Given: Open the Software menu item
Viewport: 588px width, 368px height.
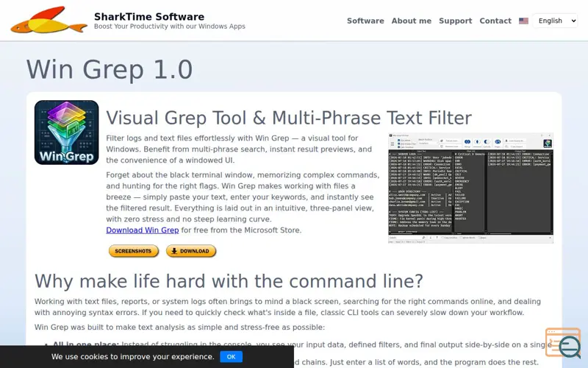Looking at the screenshot, I should point(365,21).
